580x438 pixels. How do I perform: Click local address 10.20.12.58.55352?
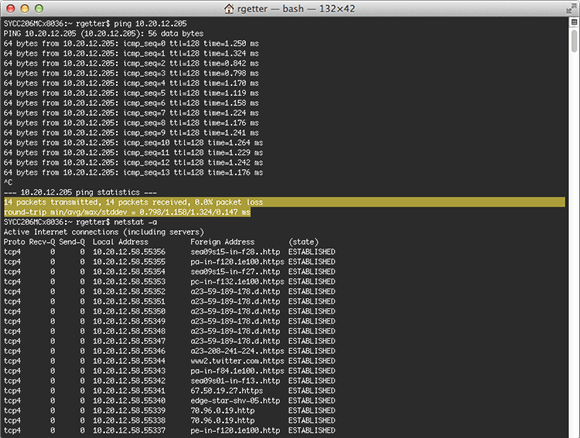(129, 292)
